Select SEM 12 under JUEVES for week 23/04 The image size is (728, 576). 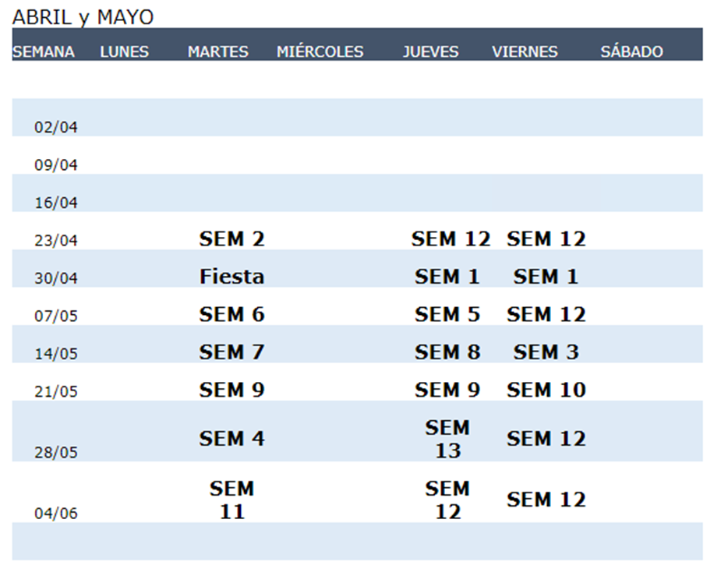[451, 239]
